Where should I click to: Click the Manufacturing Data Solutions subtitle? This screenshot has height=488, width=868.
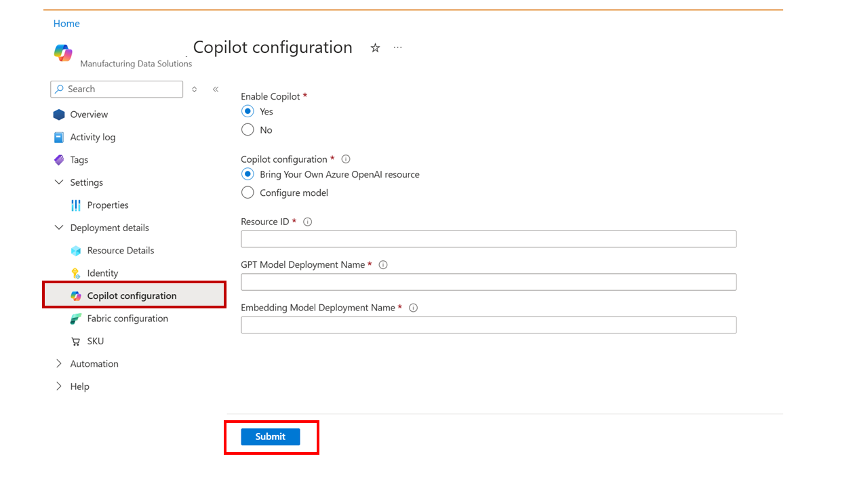point(136,64)
